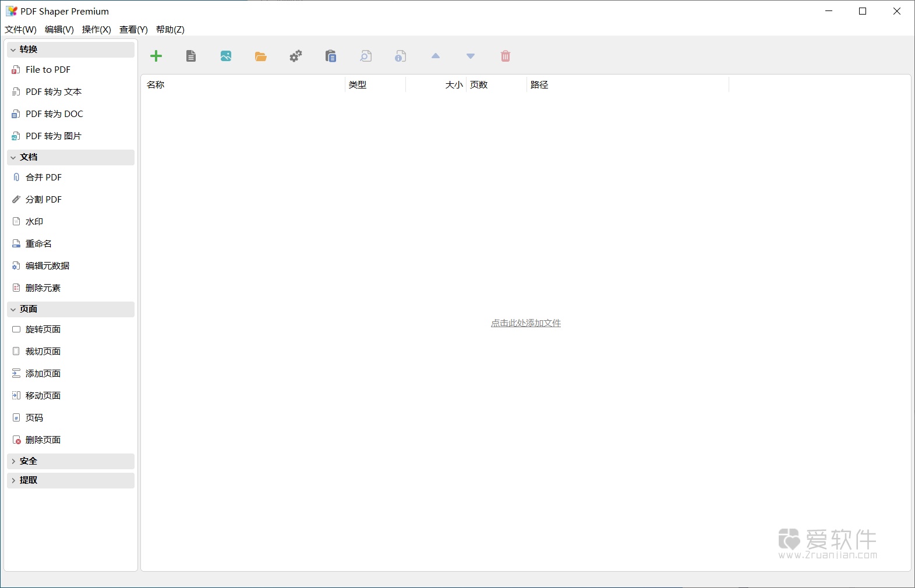
Task: Click the 安全 section title text
Action: [29, 461]
